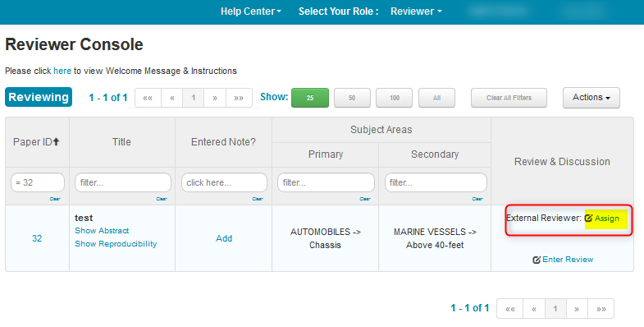This screenshot has height=327, width=644.
Task: Clear the Paper ID filter
Action: tap(55, 199)
